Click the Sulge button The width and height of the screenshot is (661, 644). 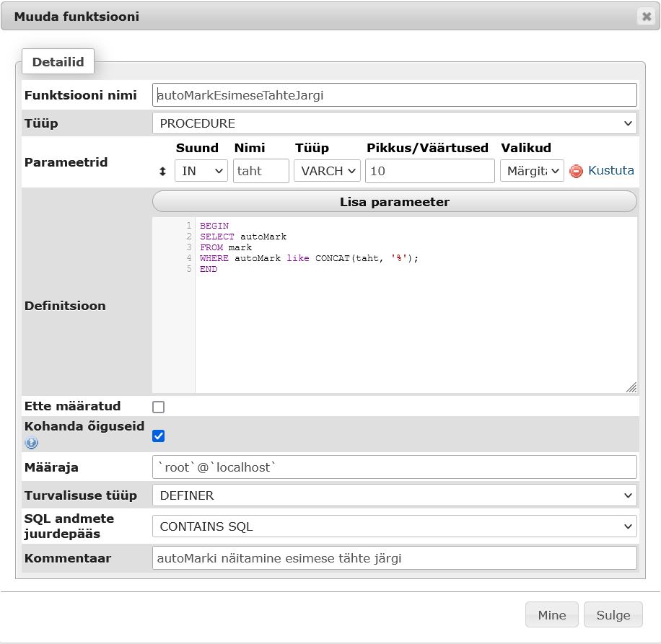pos(613,615)
